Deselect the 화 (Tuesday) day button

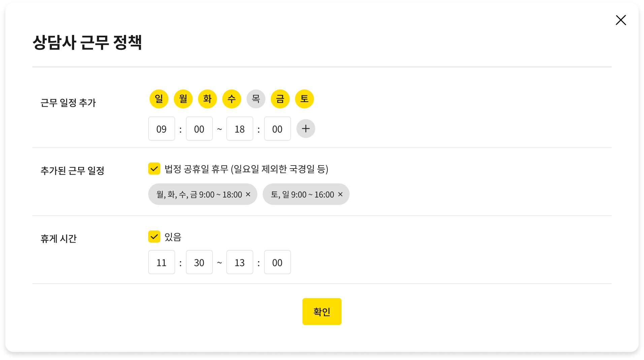click(x=207, y=99)
